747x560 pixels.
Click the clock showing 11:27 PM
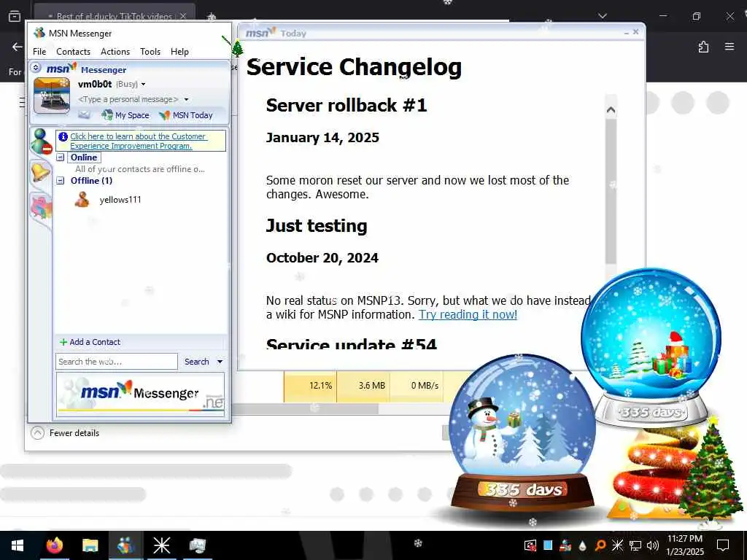coord(684,539)
